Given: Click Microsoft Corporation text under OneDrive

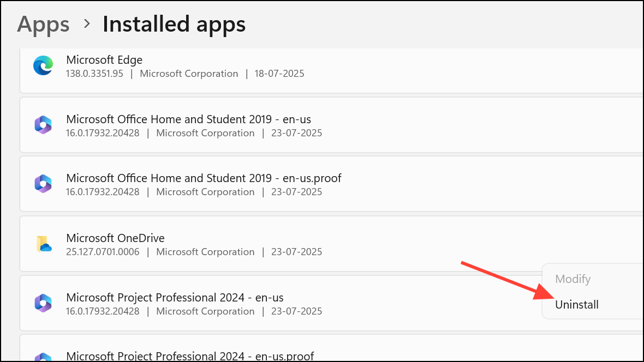Looking at the screenshot, I should [x=205, y=251].
